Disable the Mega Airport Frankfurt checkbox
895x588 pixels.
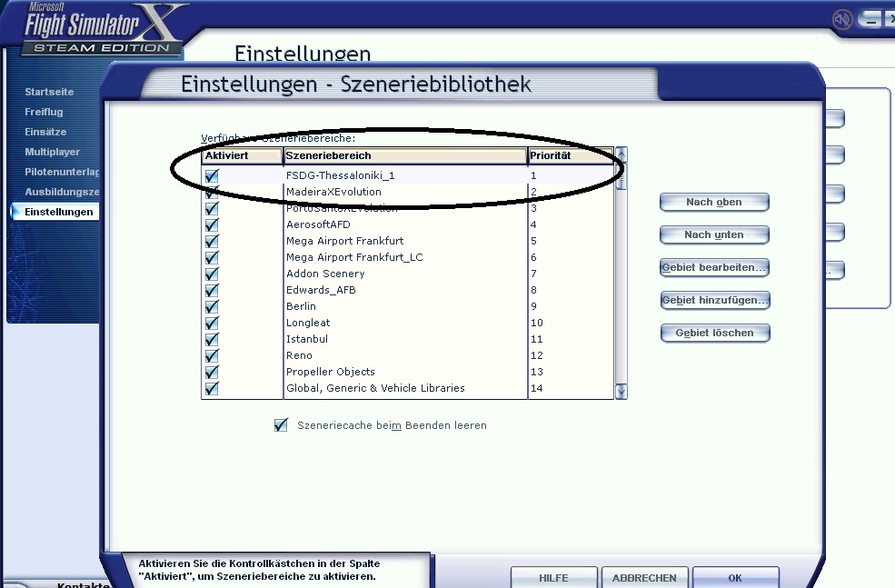212,242
